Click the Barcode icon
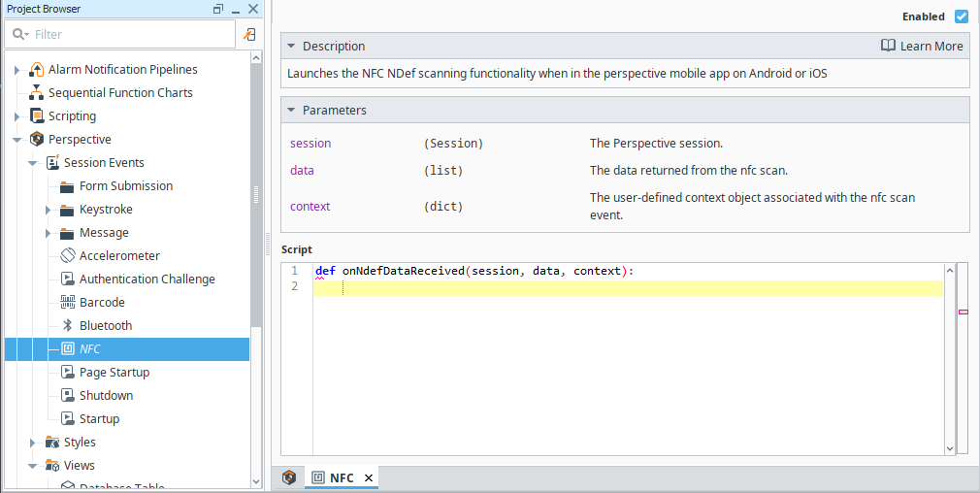The width and height of the screenshot is (980, 493). (68, 303)
